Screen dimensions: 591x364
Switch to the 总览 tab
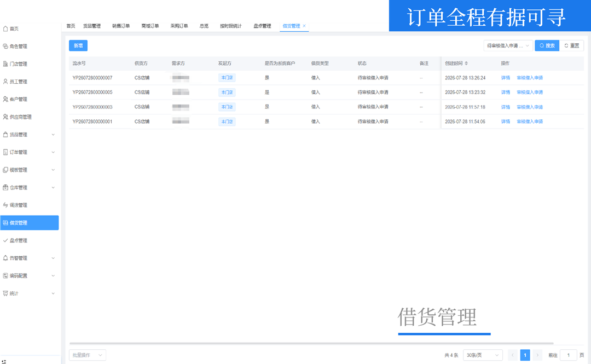[204, 26]
